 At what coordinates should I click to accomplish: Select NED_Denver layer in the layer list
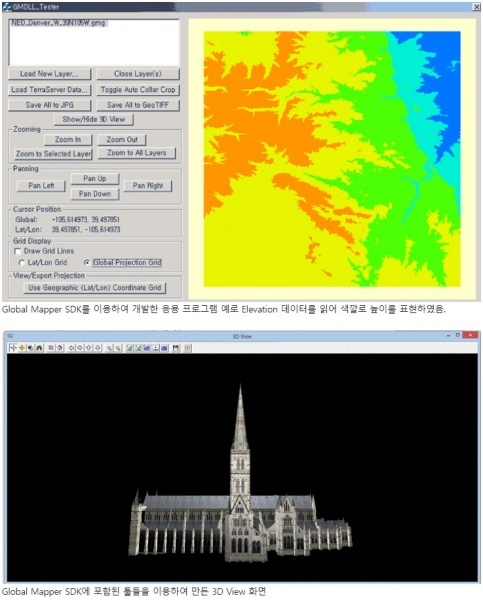pyautogui.click(x=58, y=23)
